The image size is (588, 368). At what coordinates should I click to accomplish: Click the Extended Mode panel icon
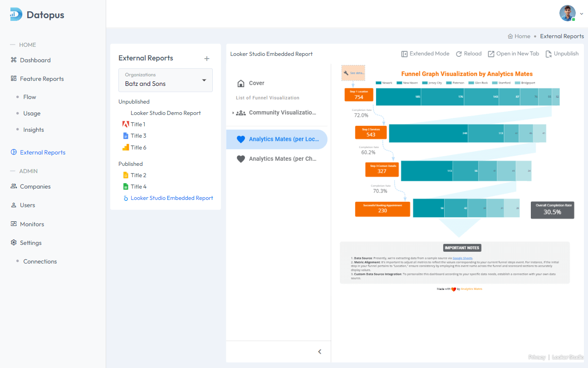[x=404, y=54]
